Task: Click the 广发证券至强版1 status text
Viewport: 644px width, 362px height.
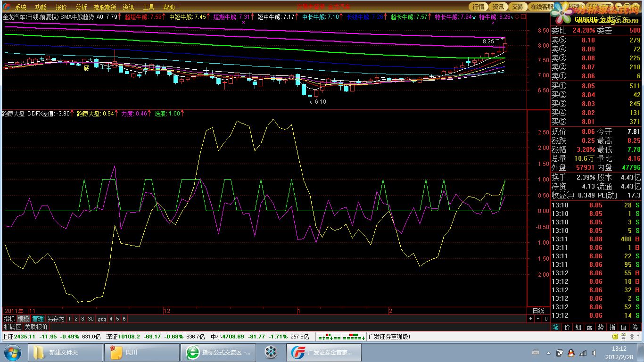Action: (x=390, y=337)
